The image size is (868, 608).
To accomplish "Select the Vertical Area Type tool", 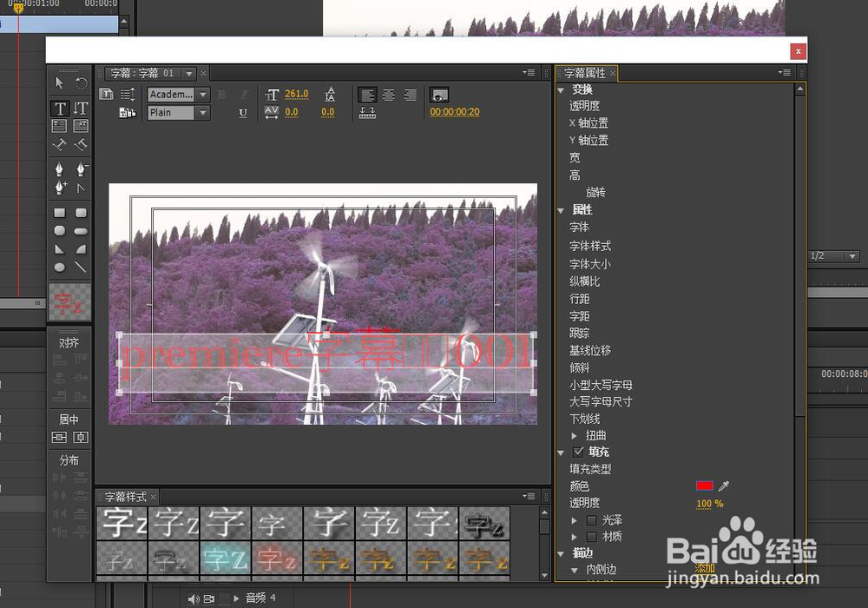I will click(x=81, y=126).
